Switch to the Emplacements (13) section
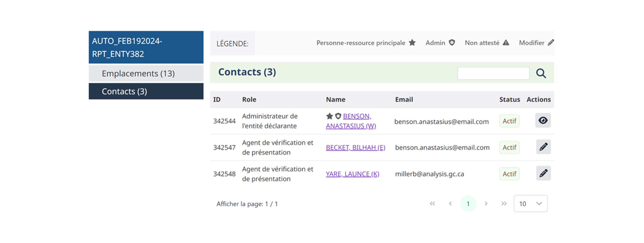Viewport: 644px width, 243px height. click(x=138, y=73)
